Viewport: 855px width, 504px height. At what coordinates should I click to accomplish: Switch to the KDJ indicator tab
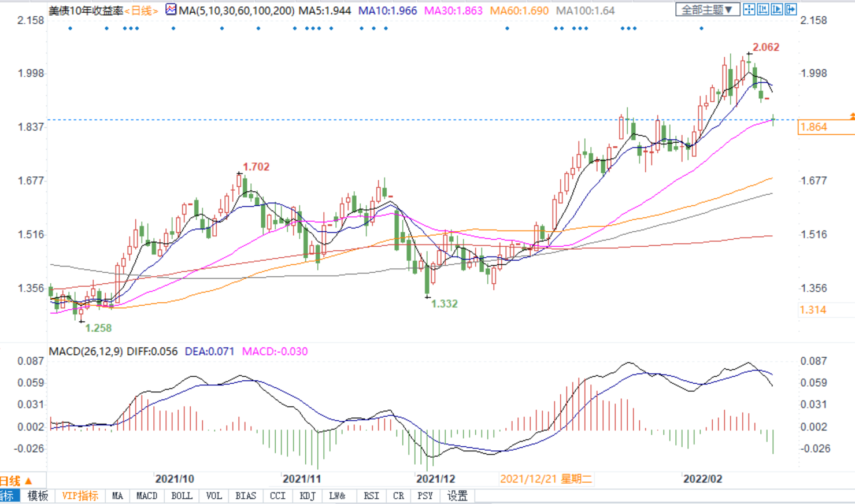308,496
